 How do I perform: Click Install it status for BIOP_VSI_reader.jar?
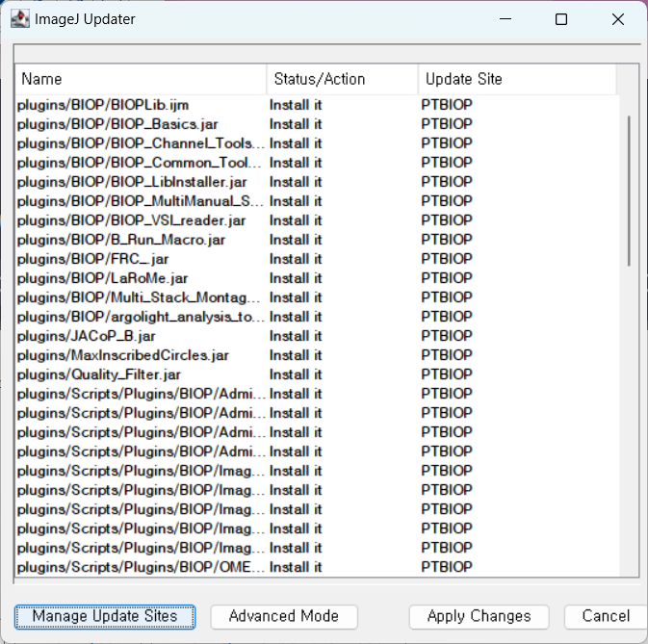click(x=296, y=220)
